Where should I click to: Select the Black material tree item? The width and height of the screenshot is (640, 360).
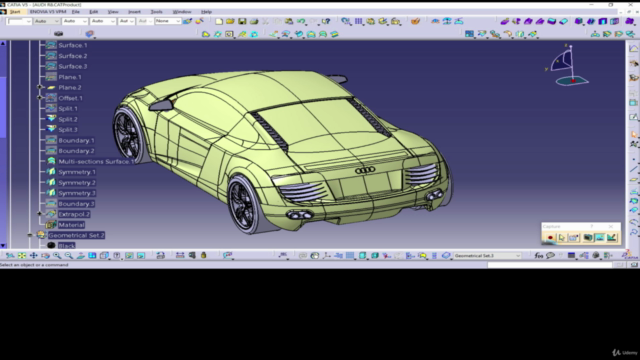tap(67, 245)
